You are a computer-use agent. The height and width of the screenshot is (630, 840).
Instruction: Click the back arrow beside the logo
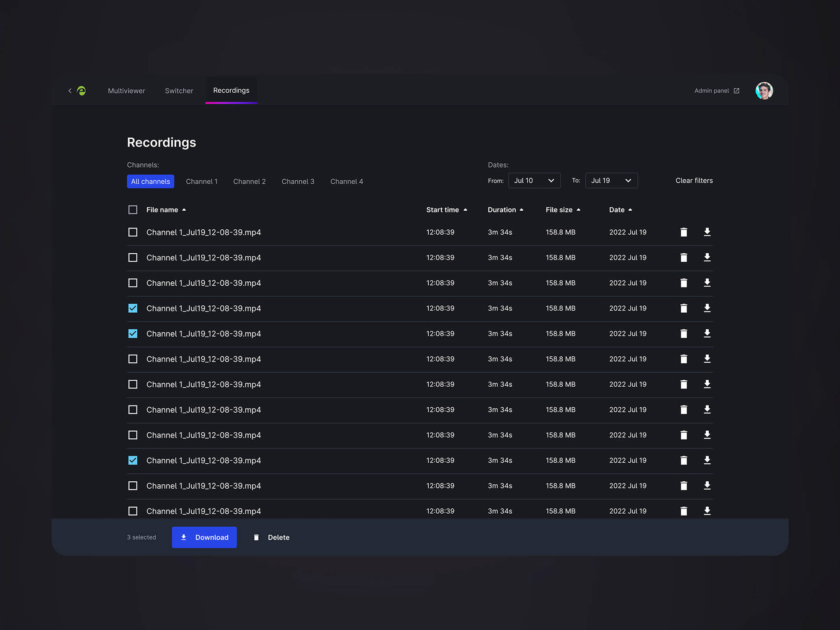70,91
